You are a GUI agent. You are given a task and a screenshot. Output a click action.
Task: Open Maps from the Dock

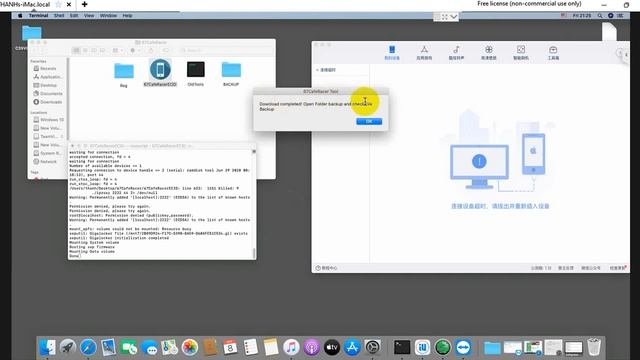point(169,347)
